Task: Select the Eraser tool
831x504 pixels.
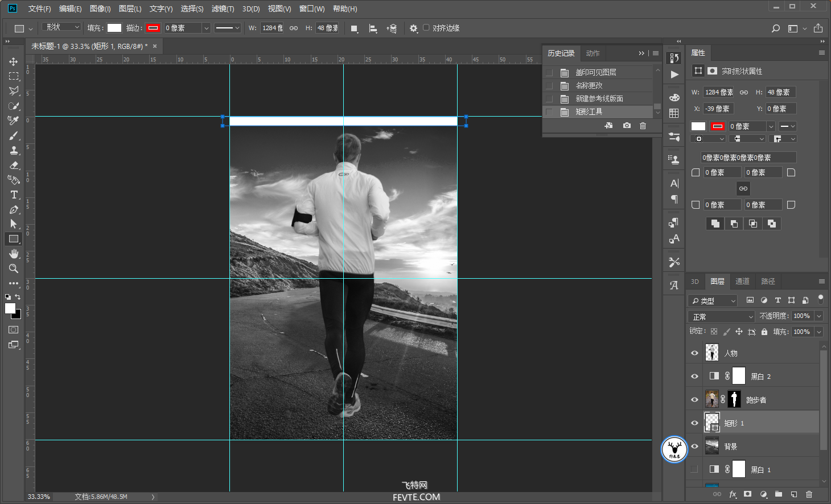Action: coord(14,165)
